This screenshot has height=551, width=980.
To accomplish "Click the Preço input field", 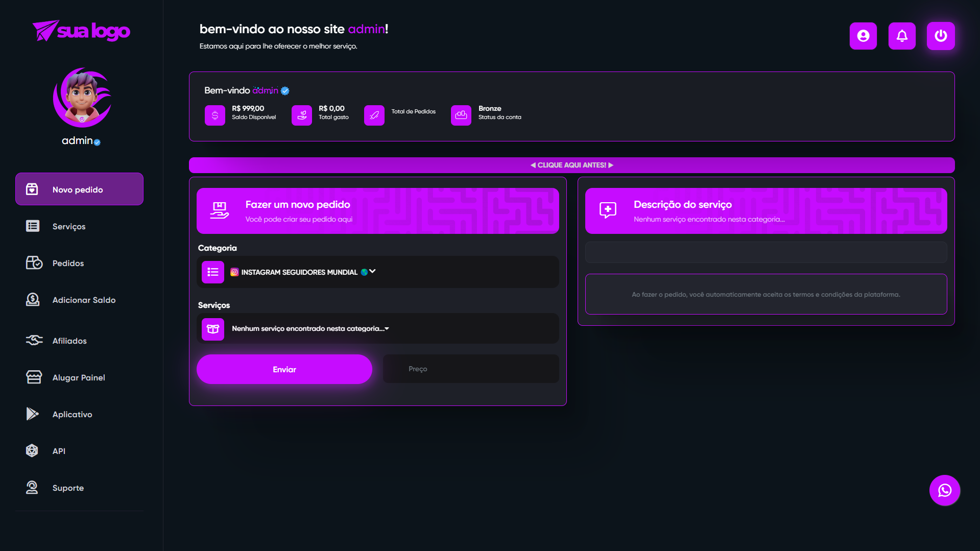I will click(x=470, y=369).
